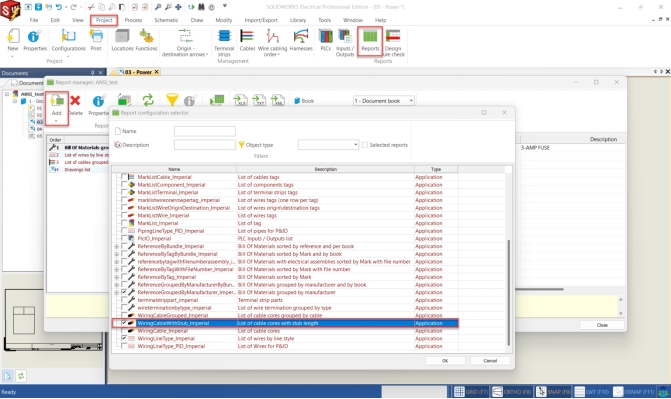Click the Description filter input field

pyautogui.click(x=205, y=145)
